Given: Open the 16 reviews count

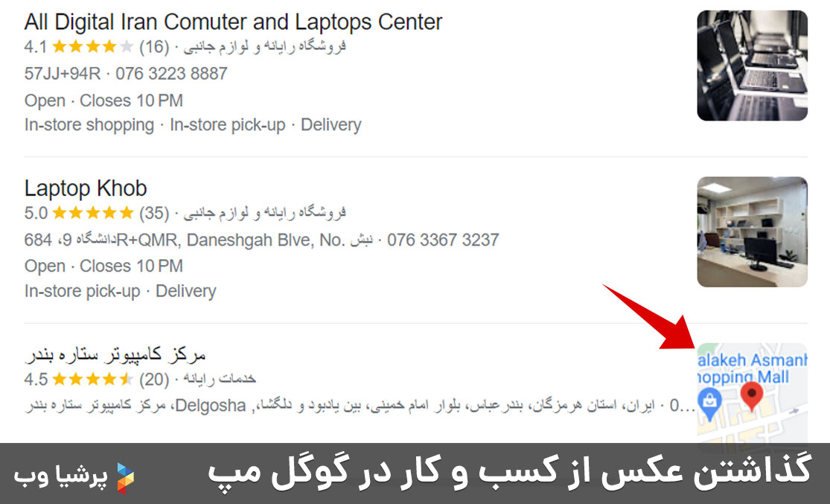Looking at the screenshot, I should point(154,47).
